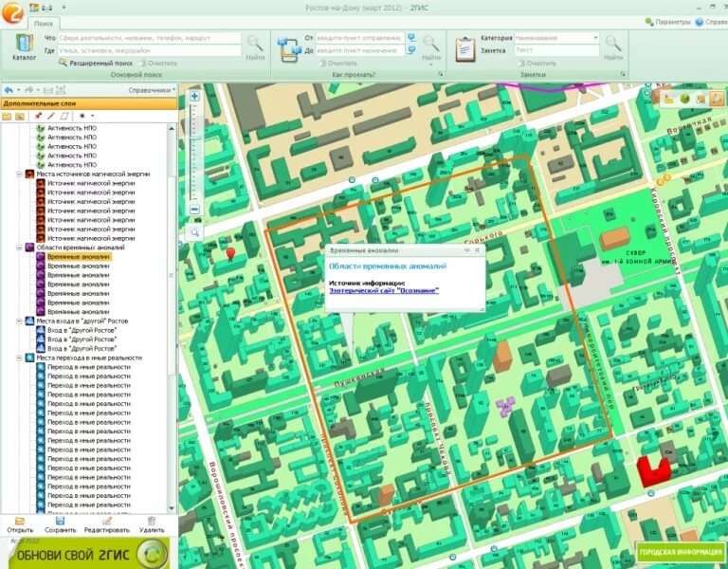Click Найти magnifier in Основной поиск section
728x569 pixels.
(x=255, y=48)
